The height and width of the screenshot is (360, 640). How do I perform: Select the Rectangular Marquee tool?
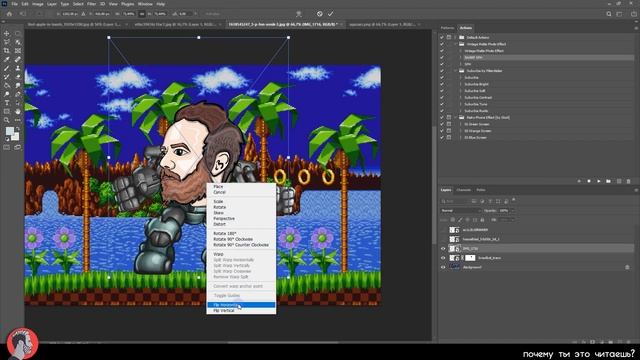coord(18,33)
